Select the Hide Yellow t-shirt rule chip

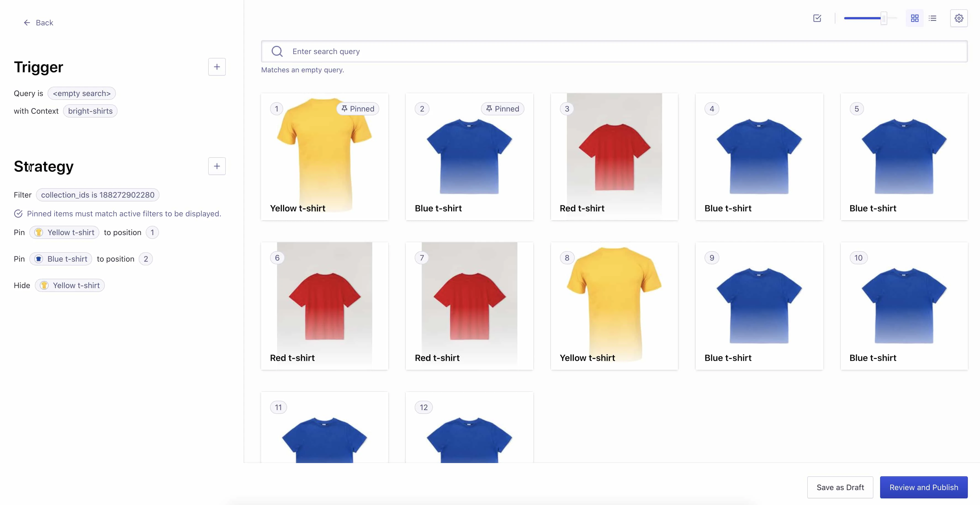pyautogui.click(x=69, y=285)
